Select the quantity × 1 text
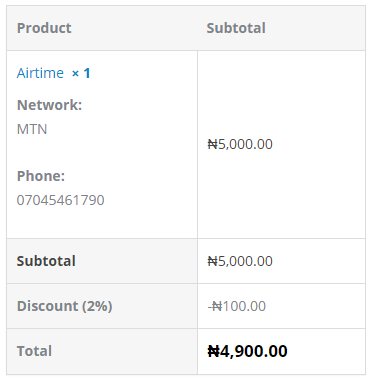The width and height of the screenshot is (373, 382). point(81,73)
